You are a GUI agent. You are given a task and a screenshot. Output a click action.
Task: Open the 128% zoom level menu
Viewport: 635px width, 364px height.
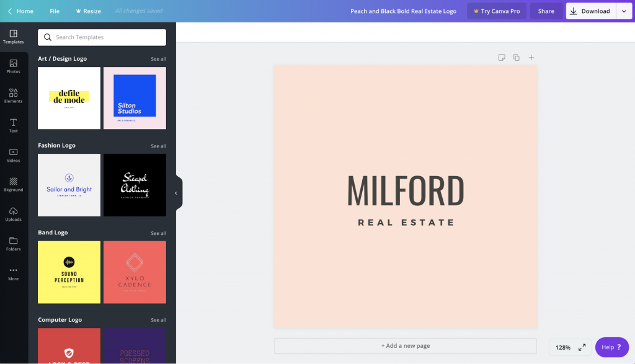point(563,347)
